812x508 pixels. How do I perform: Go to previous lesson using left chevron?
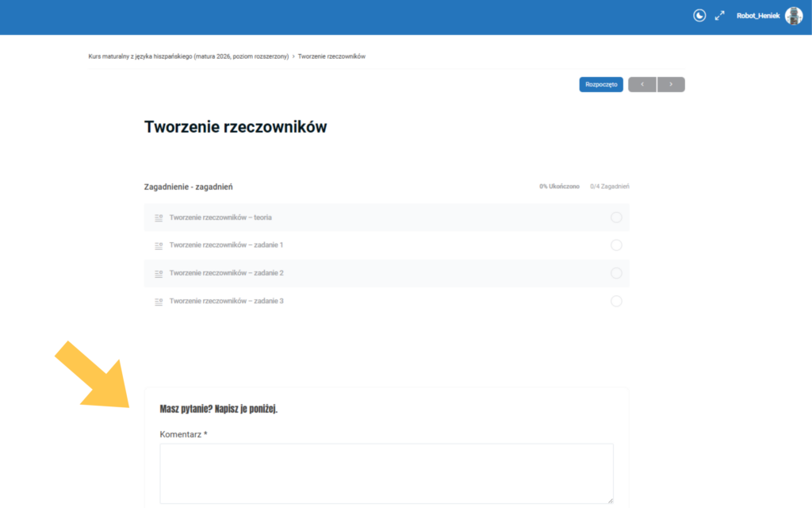(x=642, y=84)
